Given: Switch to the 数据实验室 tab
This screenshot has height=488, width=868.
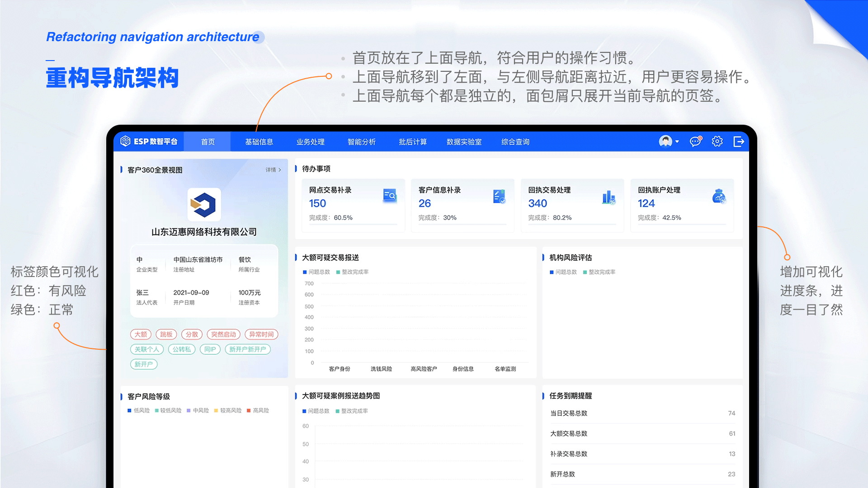Looking at the screenshot, I should coord(464,141).
